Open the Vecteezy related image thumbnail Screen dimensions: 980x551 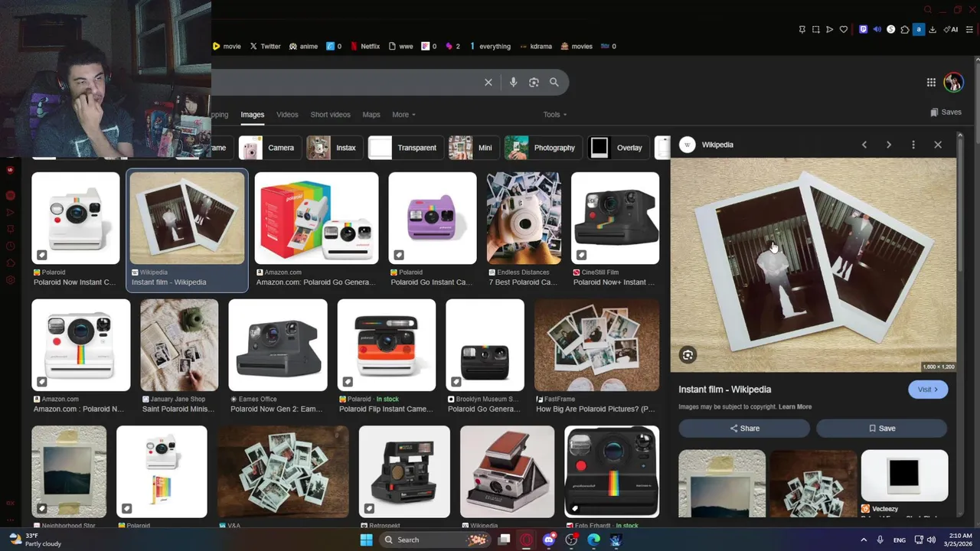point(904,475)
